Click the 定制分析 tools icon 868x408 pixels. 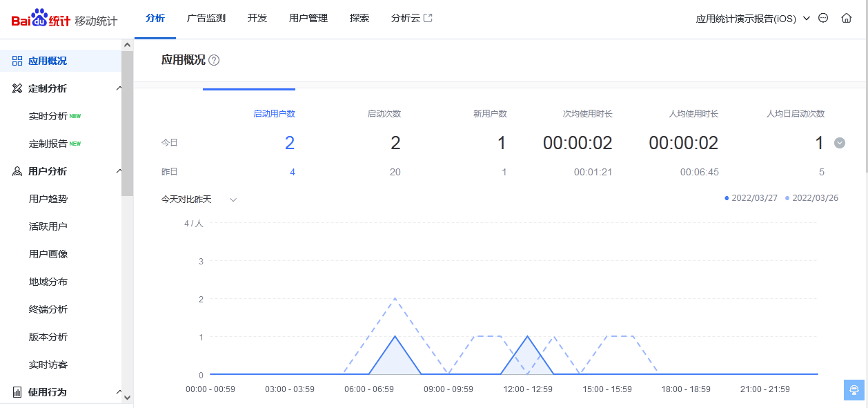(x=17, y=88)
